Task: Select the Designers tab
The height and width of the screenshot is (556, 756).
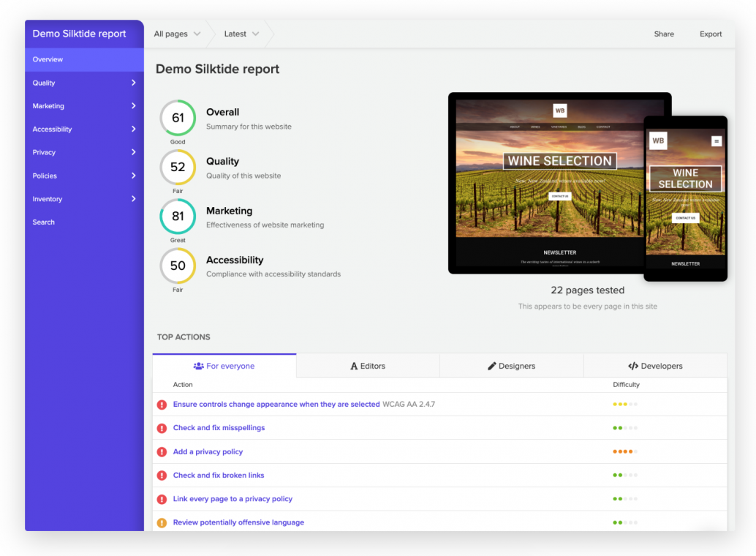Action: pyautogui.click(x=511, y=366)
